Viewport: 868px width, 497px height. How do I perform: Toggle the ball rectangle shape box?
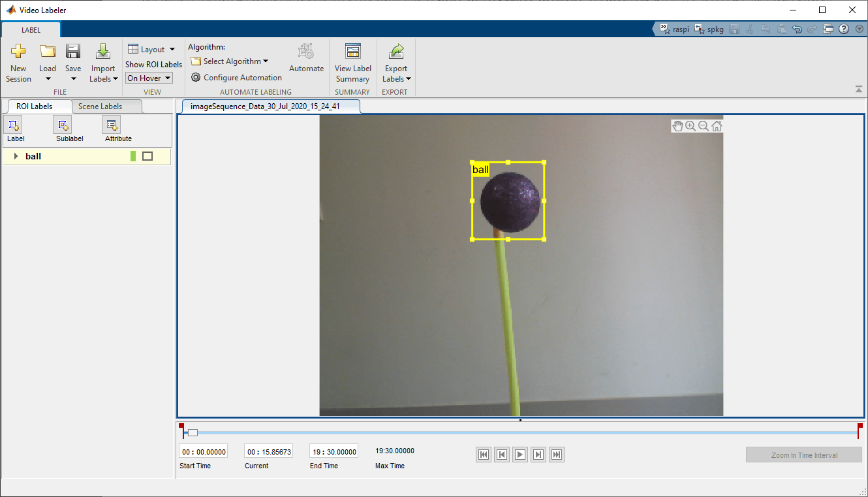pos(147,156)
